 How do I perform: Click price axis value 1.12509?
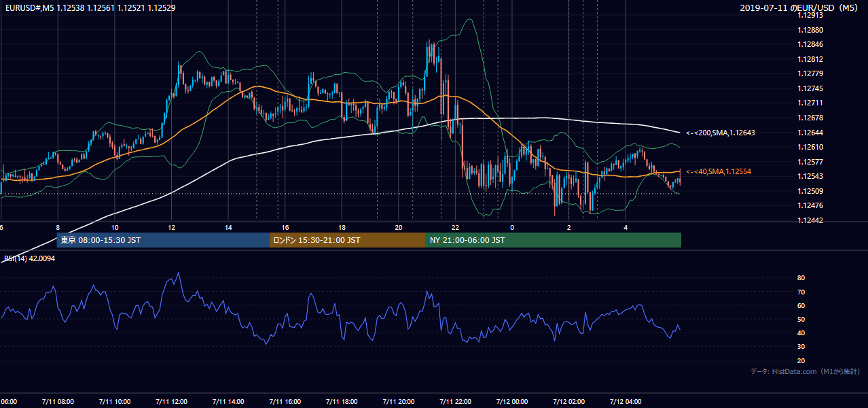click(811, 191)
